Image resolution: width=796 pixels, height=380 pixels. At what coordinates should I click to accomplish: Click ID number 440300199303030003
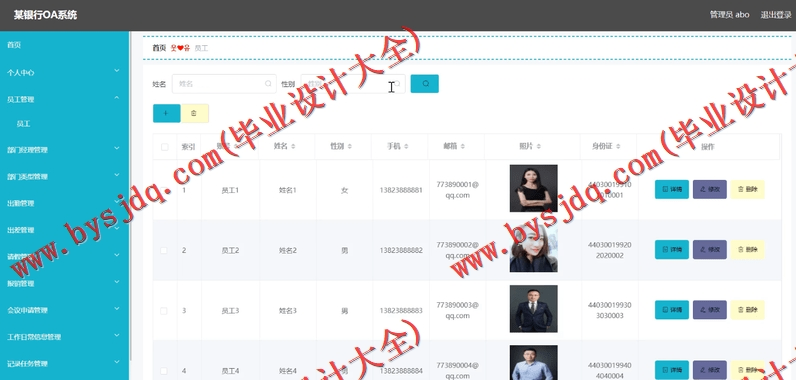610,310
